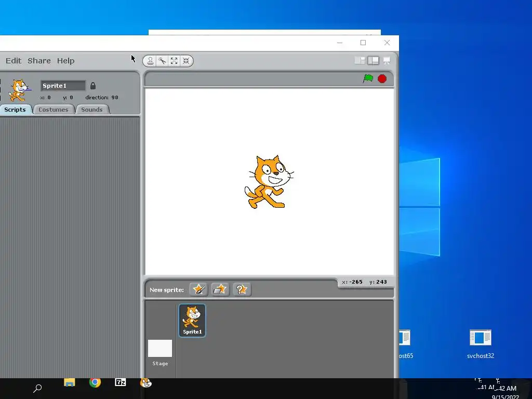Click the red stop sign button
This screenshot has width=532, height=399.
(x=382, y=79)
